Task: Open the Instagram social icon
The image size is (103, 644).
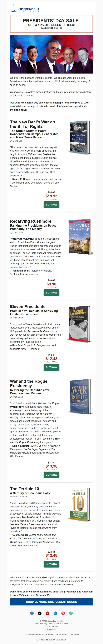Action: click(63, 613)
